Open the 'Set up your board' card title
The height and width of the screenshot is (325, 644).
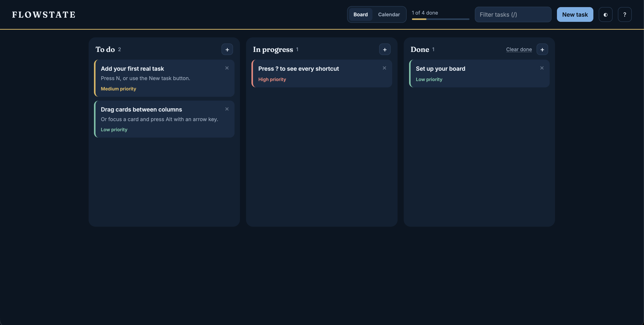(441, 69)
